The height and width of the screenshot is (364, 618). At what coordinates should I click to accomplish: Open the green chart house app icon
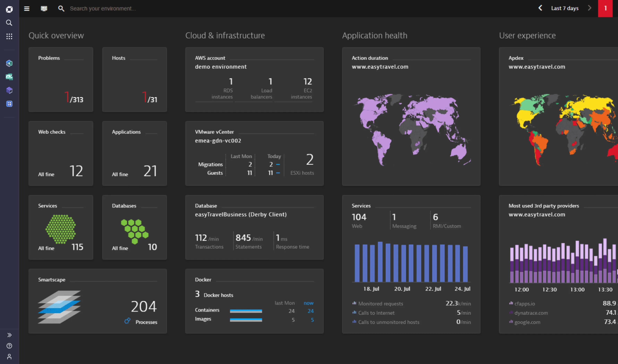[x=9, y=77]
